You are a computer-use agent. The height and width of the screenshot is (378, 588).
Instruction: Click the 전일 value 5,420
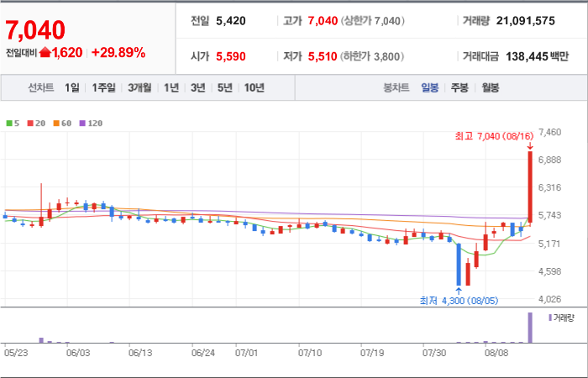click(231, 21)
